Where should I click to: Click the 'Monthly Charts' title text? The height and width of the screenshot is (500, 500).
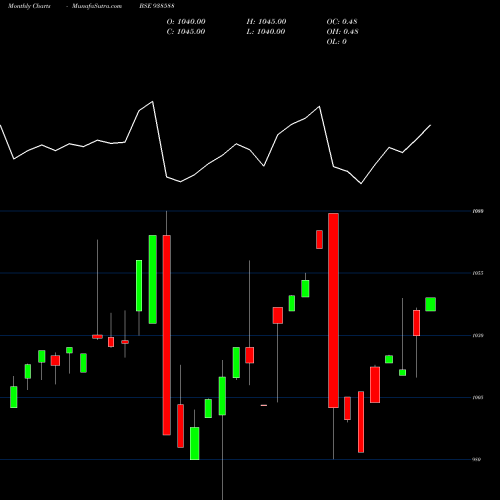tap(29, 6)
